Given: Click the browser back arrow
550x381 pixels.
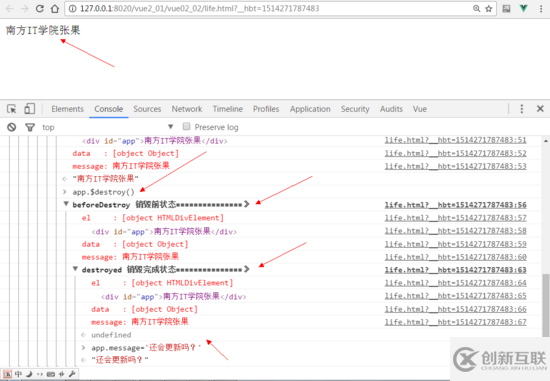Looking at the screenshot, I should 9,8.
